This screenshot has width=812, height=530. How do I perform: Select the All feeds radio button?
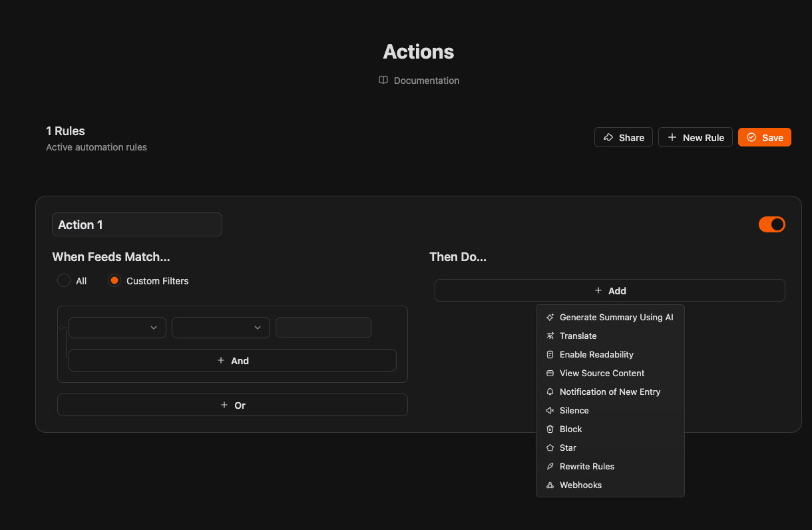64,281
